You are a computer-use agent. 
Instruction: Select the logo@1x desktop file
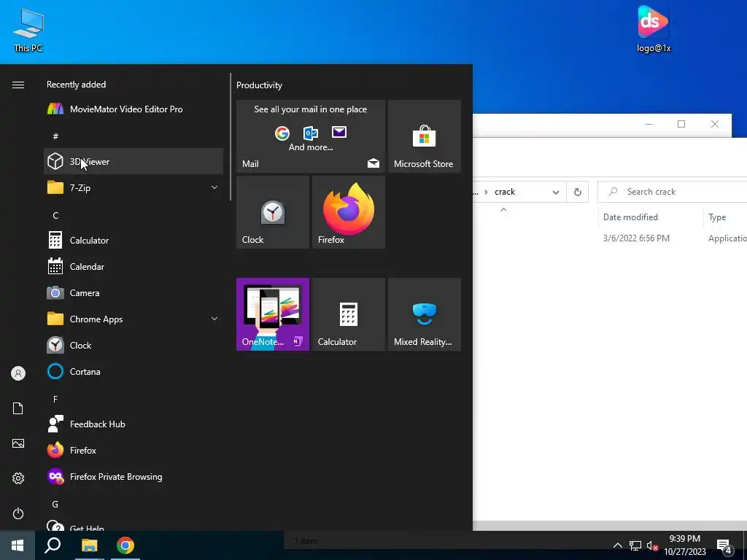click(654, 29)
